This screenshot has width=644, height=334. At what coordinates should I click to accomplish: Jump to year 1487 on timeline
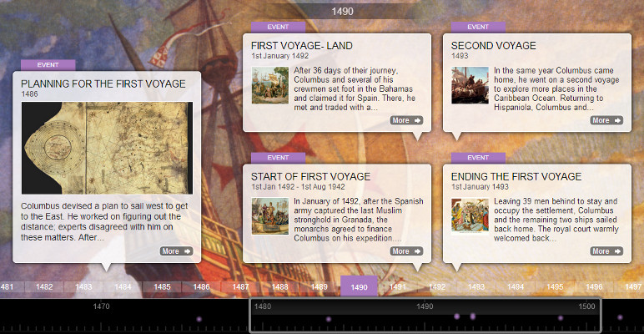point(241,286)
